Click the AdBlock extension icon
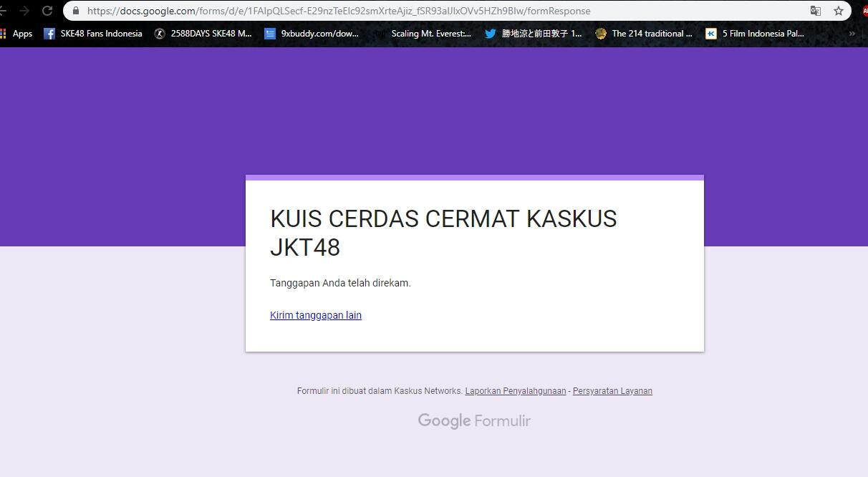 863,11
